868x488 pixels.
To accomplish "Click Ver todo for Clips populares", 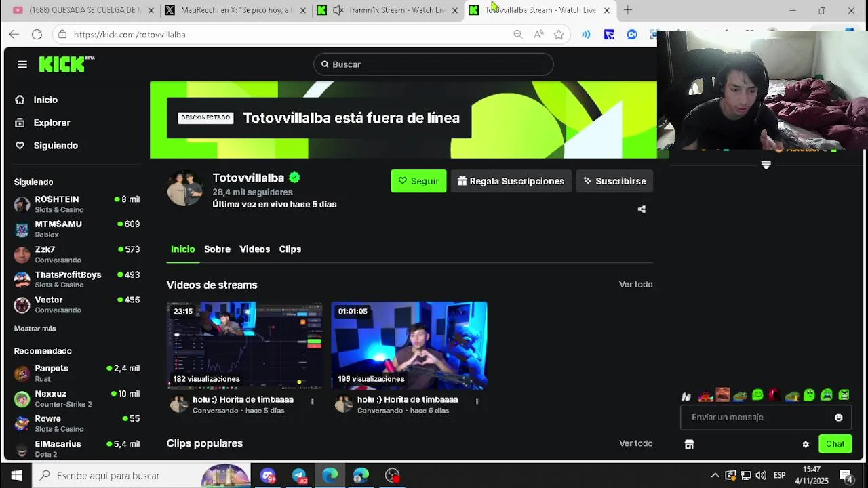I will pyautogui.click(x=635, y=443).
